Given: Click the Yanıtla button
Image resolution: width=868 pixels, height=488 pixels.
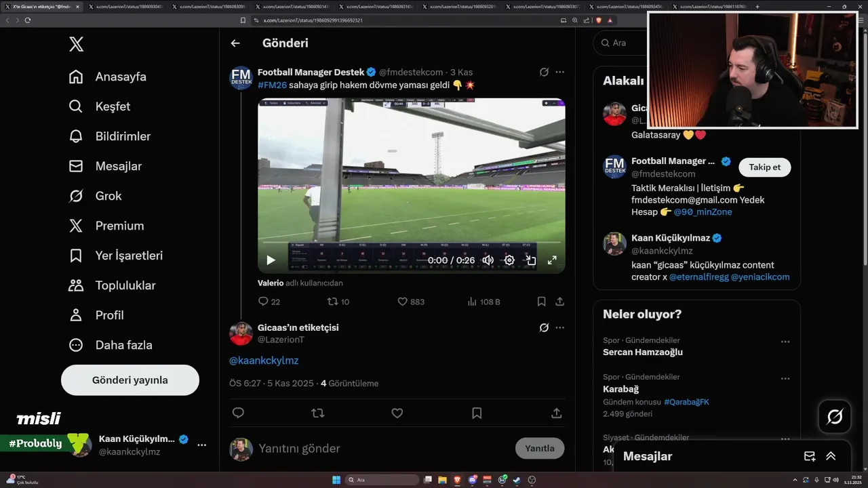Looking at the screenshot, I should tap(540, 449).
